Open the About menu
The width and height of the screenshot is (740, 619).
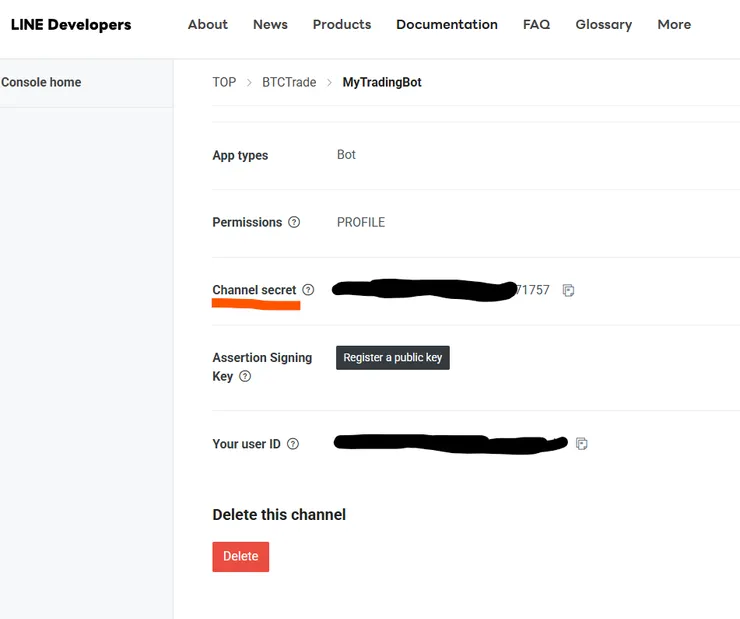pos(208,24)
